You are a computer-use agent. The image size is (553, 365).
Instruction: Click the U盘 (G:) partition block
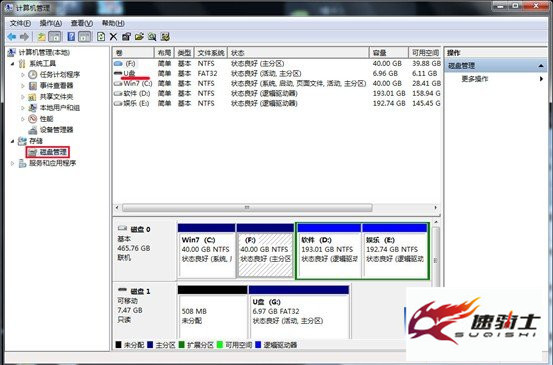299,312
